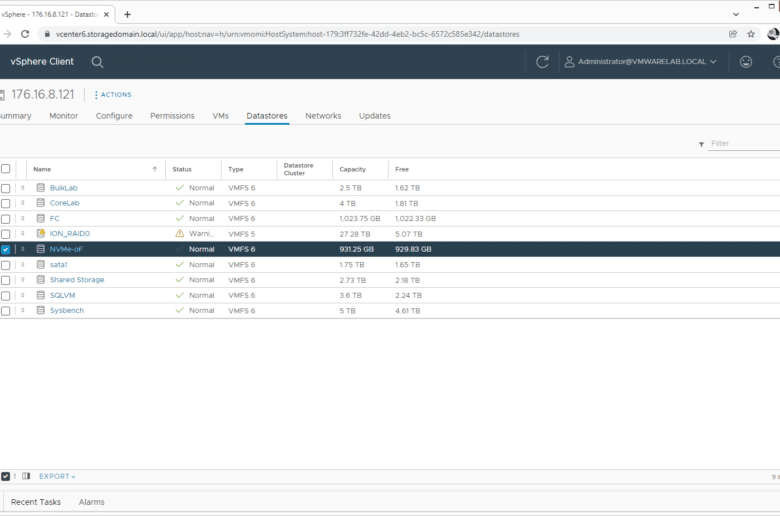Open the smiley feedback icon
This screenshot has width=780, height=516.
(x=746, y=62)
